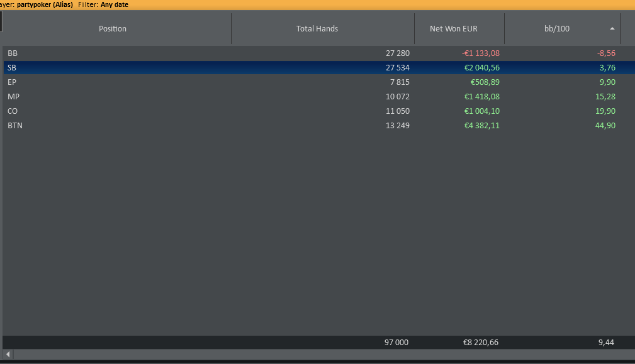Screen dimensions: 635x364
Task: Click the horizontal scrollbar left arrow
Action: [8, 355]
